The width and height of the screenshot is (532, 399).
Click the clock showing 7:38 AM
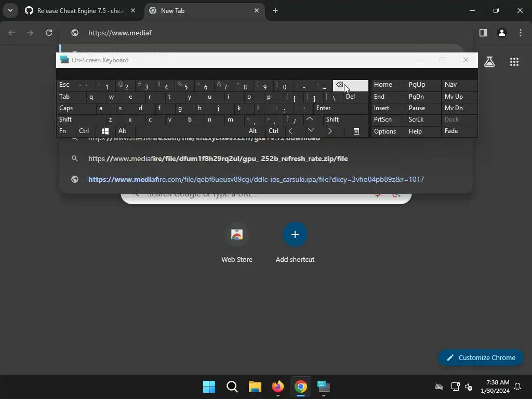(x=498, y=382)
